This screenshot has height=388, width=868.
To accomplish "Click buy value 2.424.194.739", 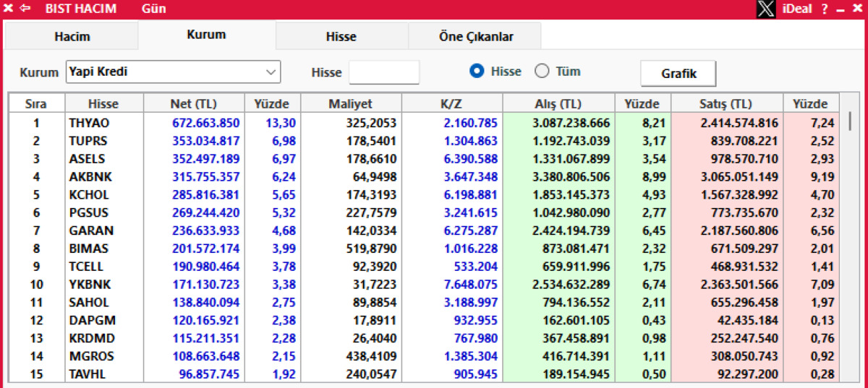I will coord(571,230).
